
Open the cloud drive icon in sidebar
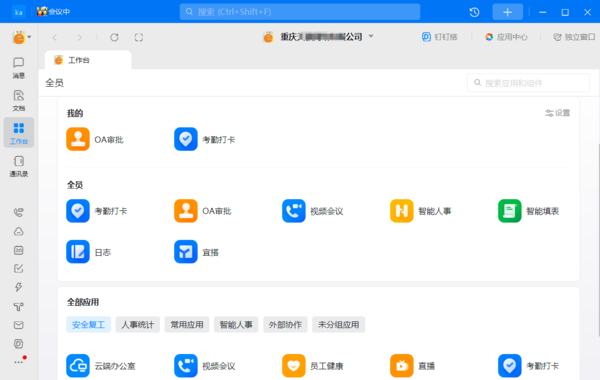click(18, 231)
